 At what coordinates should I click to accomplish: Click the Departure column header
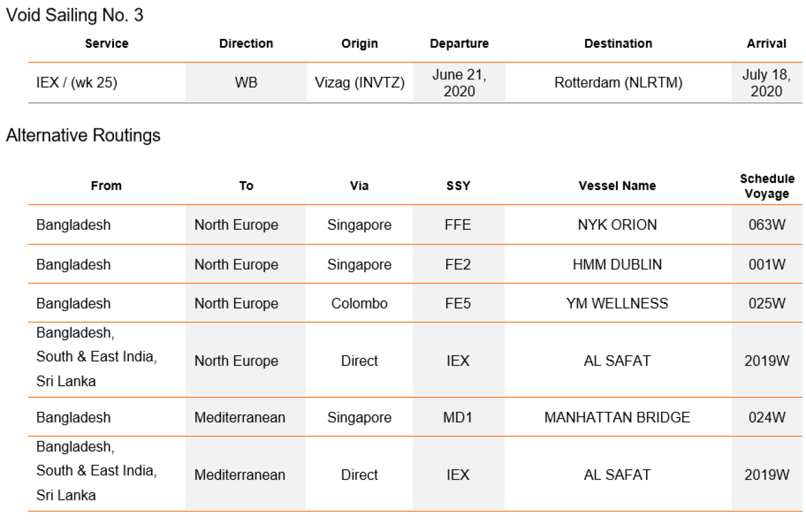pos(459,43)
